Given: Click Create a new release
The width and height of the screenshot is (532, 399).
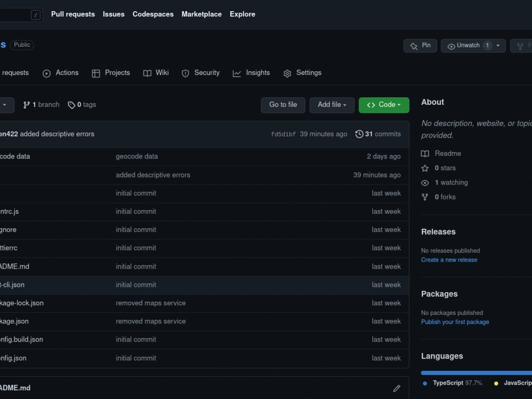Looking at the screenshot, I should click(449, 260).
